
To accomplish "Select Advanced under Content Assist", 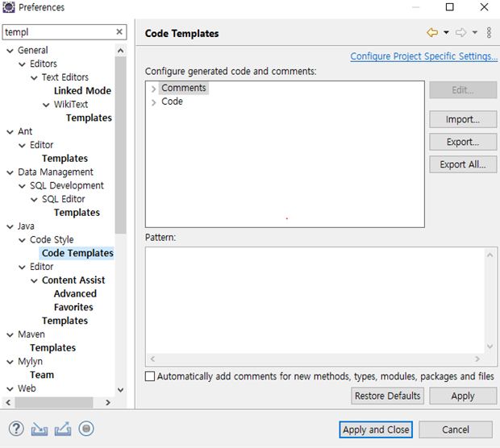I will coord(75,293).
